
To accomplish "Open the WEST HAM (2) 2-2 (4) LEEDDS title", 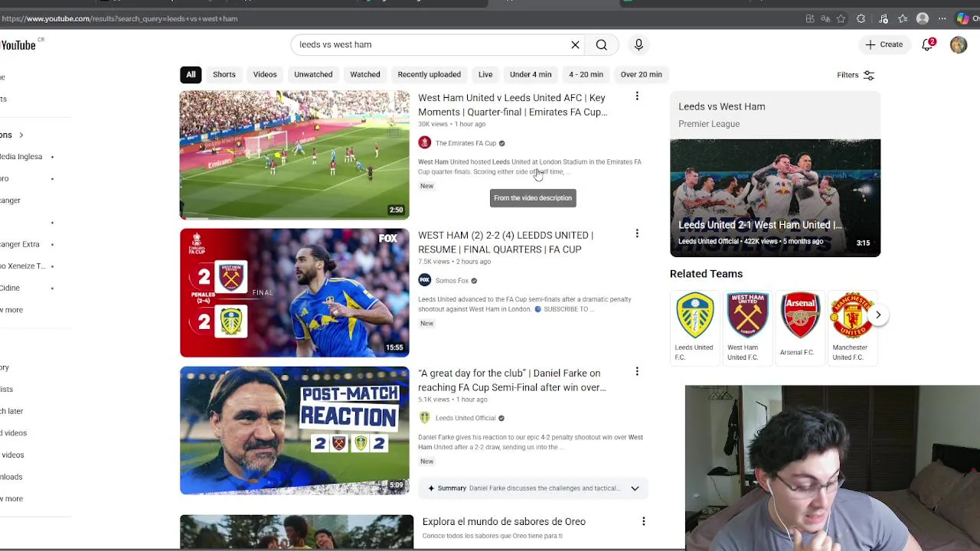I will (x=505, y=242).
